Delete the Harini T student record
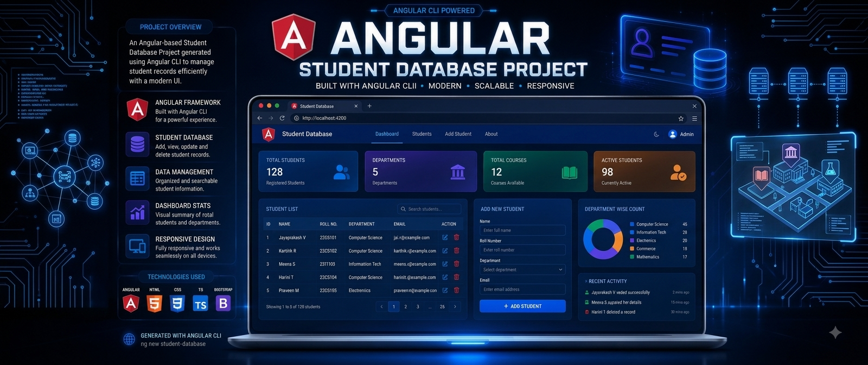The image size is (868, 365). 456,277
